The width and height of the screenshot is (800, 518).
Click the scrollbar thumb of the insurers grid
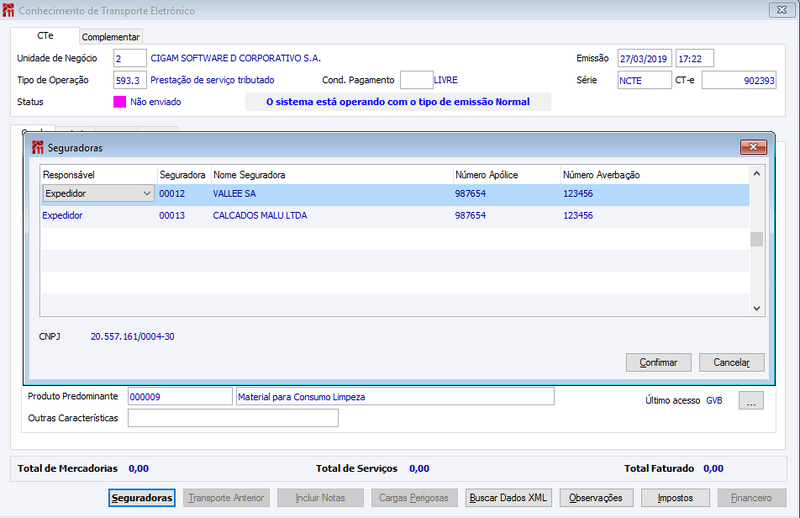[757, 239]
